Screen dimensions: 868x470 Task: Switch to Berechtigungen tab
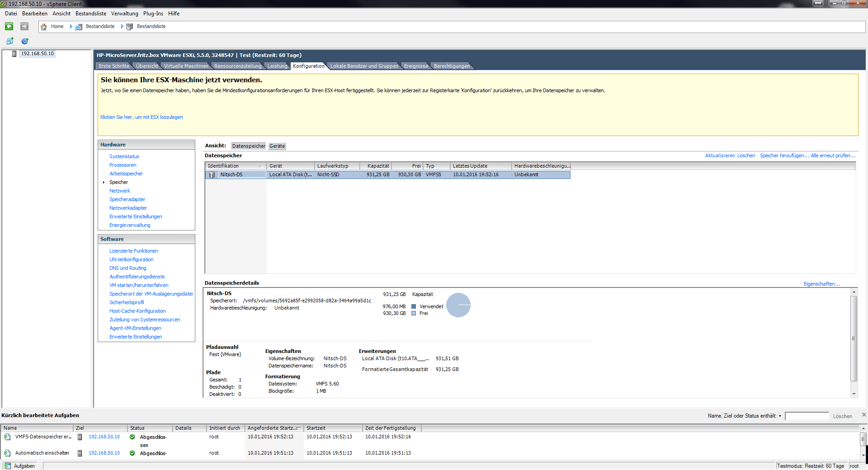tap(452, 66)
